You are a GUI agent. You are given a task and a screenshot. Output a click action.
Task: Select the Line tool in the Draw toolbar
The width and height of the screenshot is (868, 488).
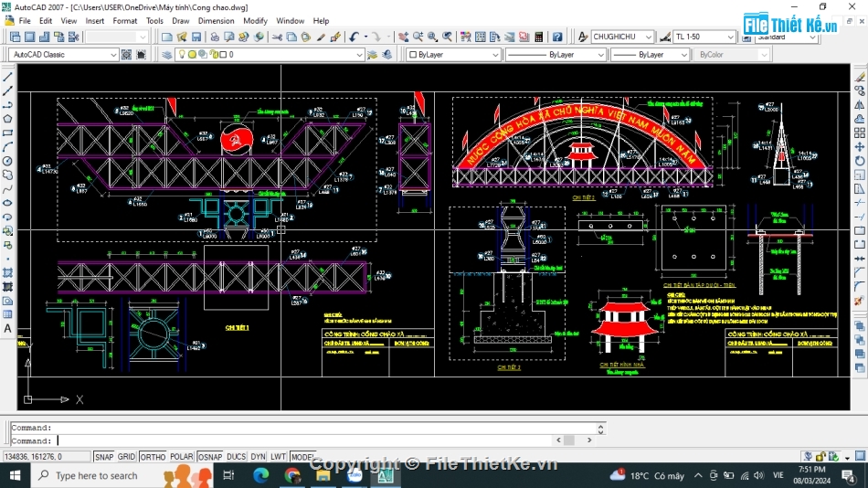tap(7, 77)
